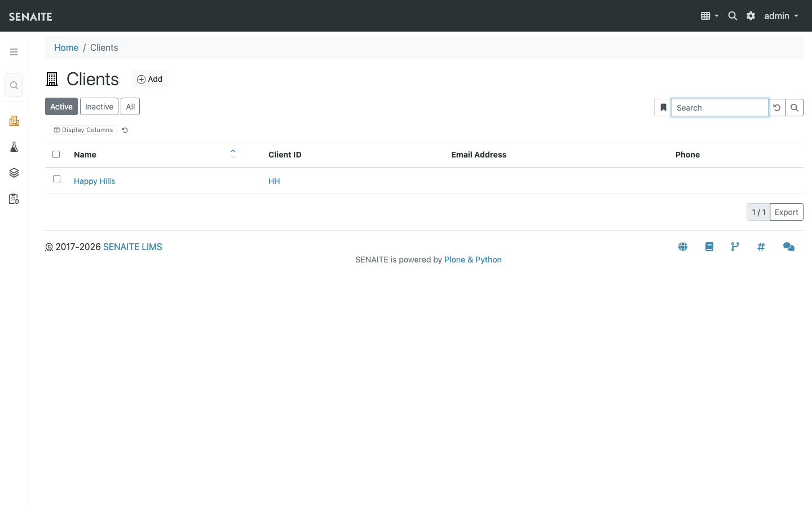Click the SENAITE logo in the navbar
This screenshot has width=812, height=508.
pos(30,16)
